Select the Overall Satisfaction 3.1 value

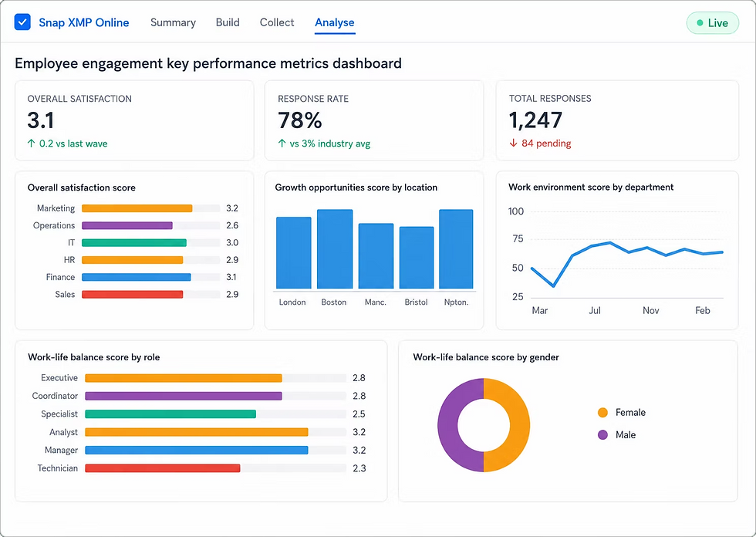[40, 120]
